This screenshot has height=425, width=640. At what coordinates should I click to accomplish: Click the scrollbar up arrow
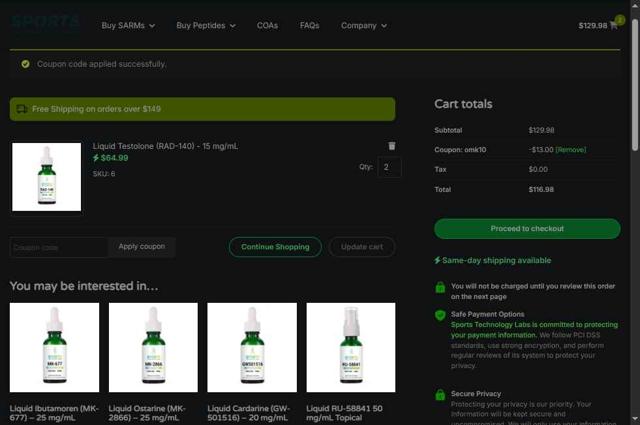[x=635, y=6]
